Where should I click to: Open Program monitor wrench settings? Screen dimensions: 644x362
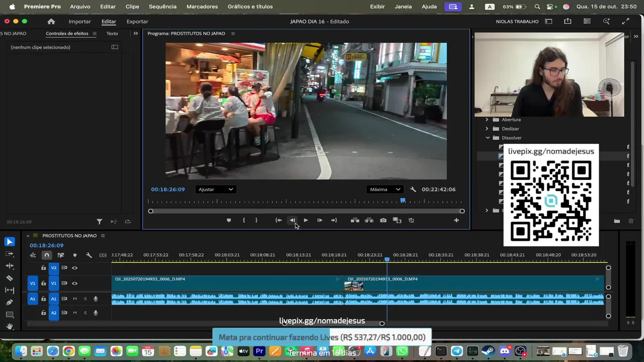point(413,190)
